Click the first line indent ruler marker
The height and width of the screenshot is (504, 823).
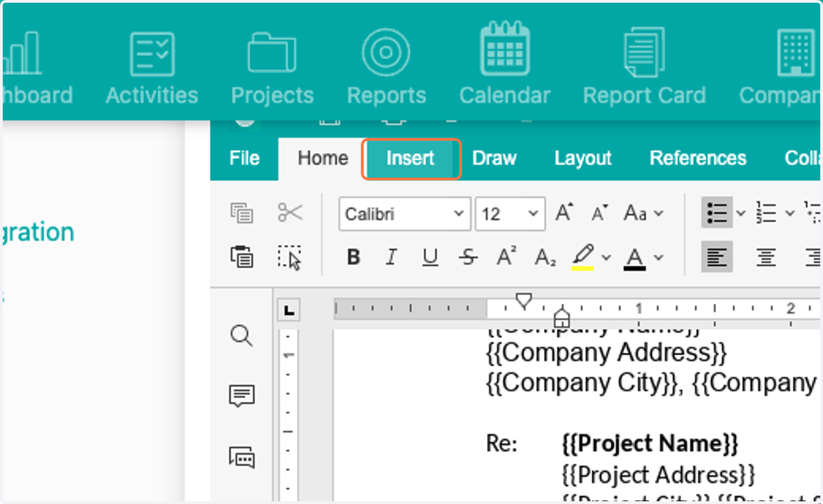(524, 301)
